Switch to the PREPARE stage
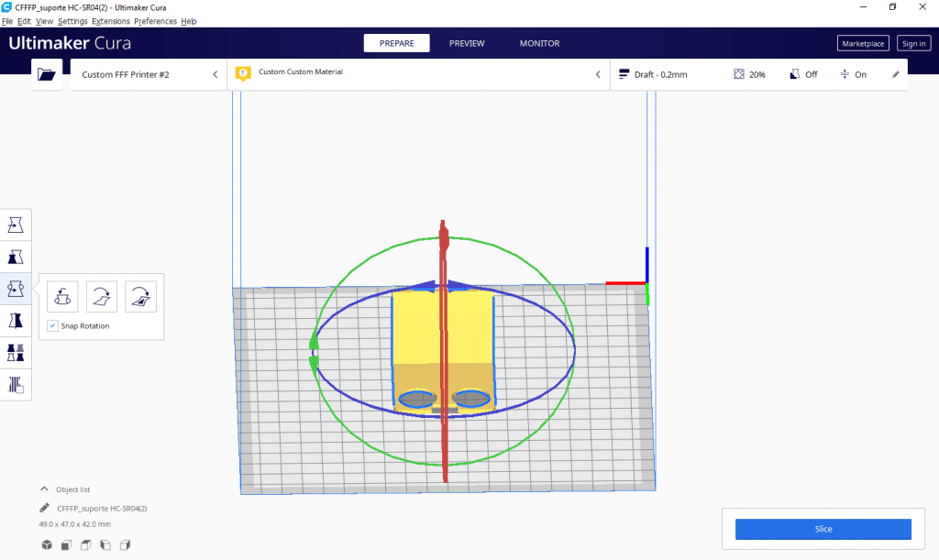This screenshot has height=560, width=939. pos(396,43)
